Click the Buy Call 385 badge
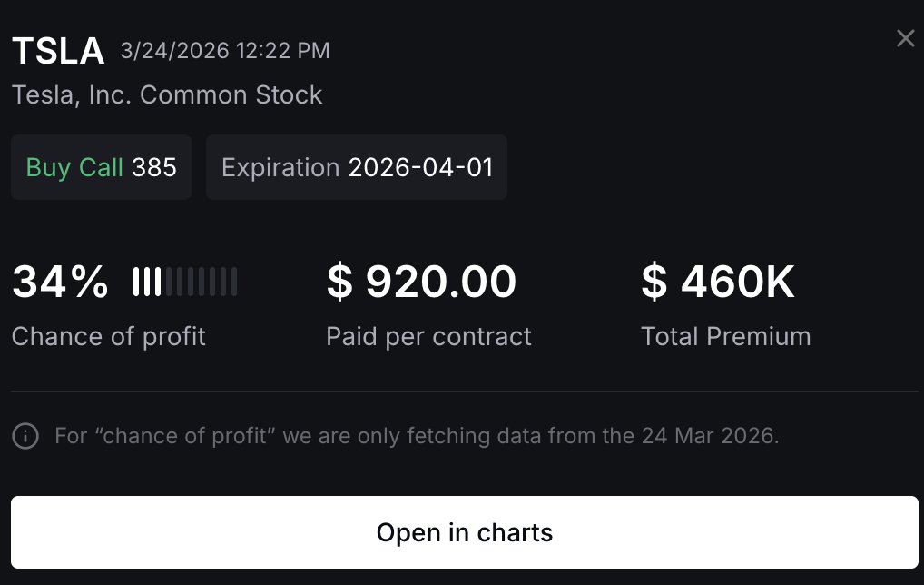924x585 pixels. 101,167
